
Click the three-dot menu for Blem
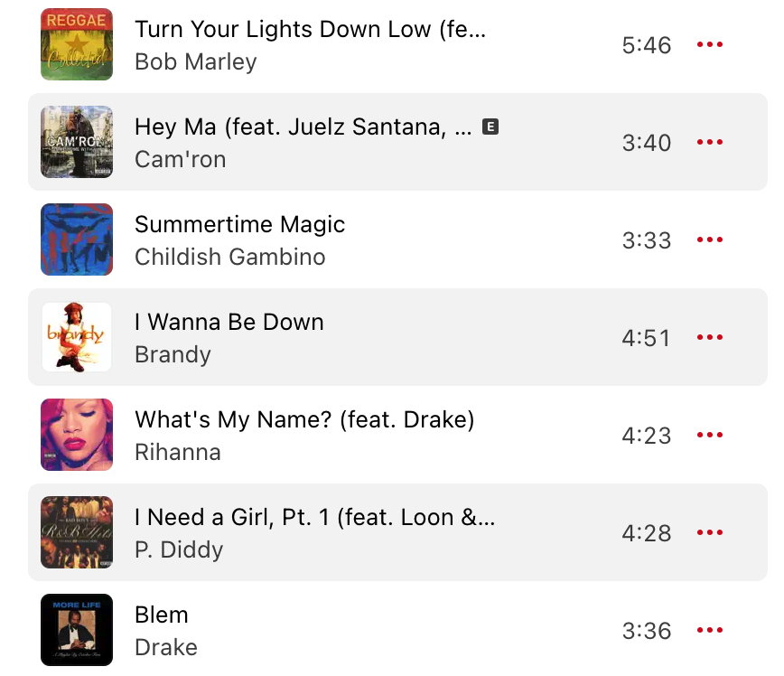coord(710,630)
